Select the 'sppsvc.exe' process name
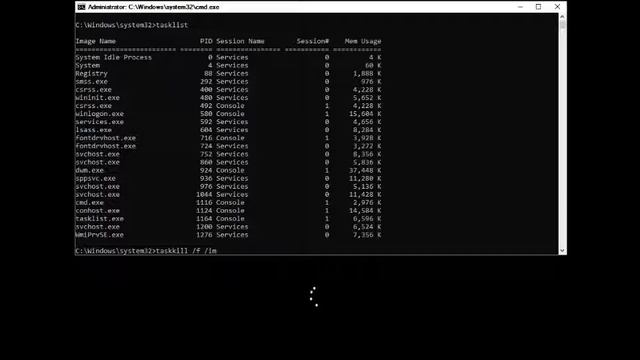 click(96, 178)
